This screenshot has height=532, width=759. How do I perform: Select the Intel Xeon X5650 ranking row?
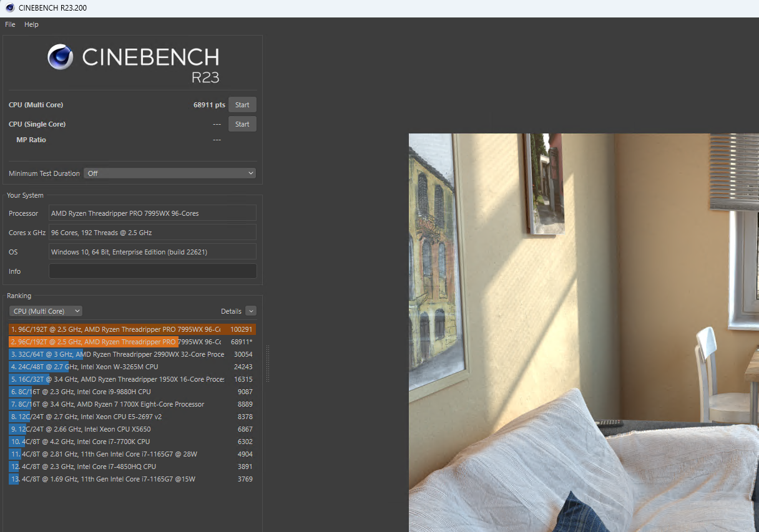point(132,429)
